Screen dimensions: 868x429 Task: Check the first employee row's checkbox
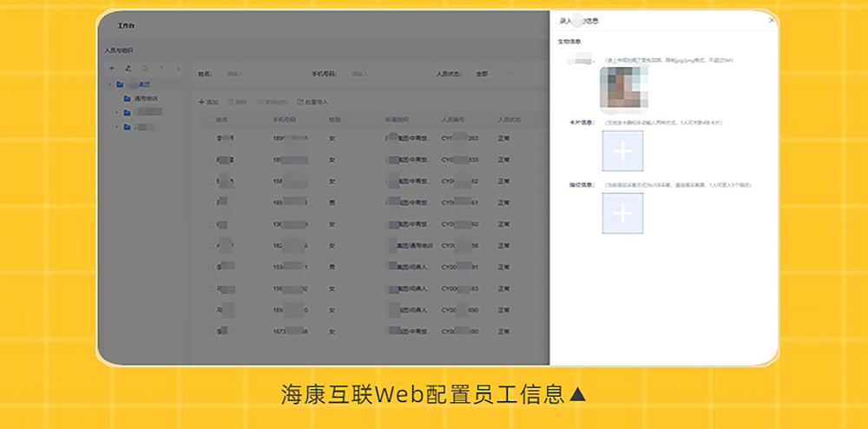210,138
